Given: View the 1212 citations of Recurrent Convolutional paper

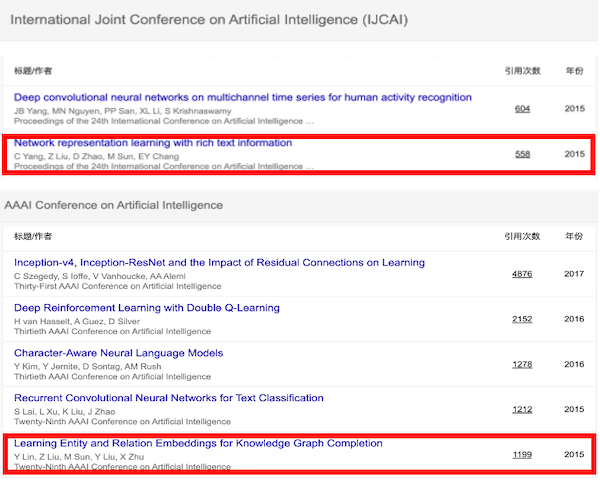Looking at the screenshot, I should pyautogui.click(x=522, y=409).
